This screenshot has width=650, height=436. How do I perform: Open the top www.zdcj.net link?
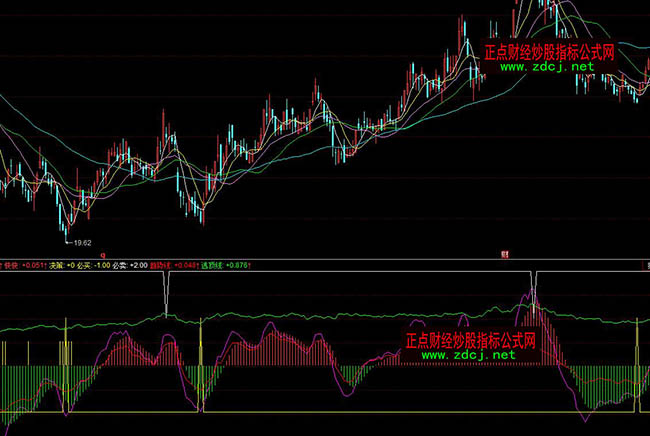click(547, 67)
